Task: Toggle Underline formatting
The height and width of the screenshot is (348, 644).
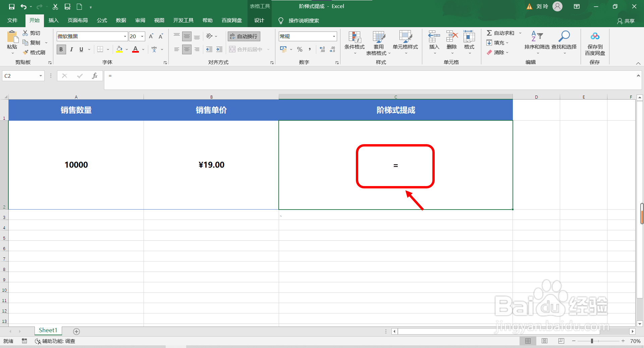Action: coord(81,49)
